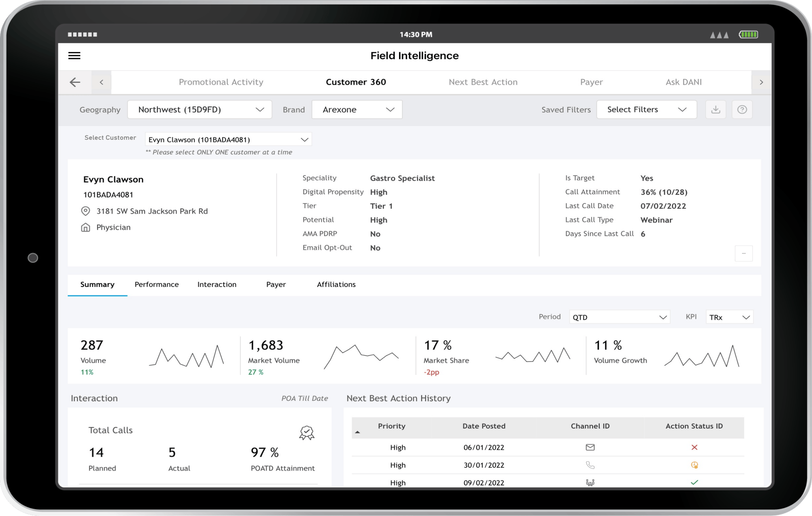Show more tabs with right chevron
Screen dimensions: 812x516
point(761,82)
